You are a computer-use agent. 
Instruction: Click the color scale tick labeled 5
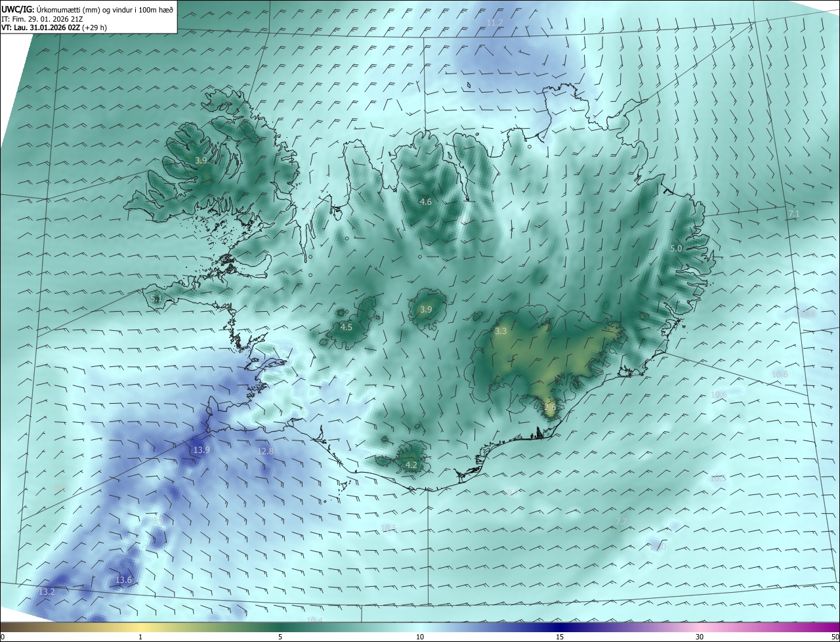tap(280, 637)
